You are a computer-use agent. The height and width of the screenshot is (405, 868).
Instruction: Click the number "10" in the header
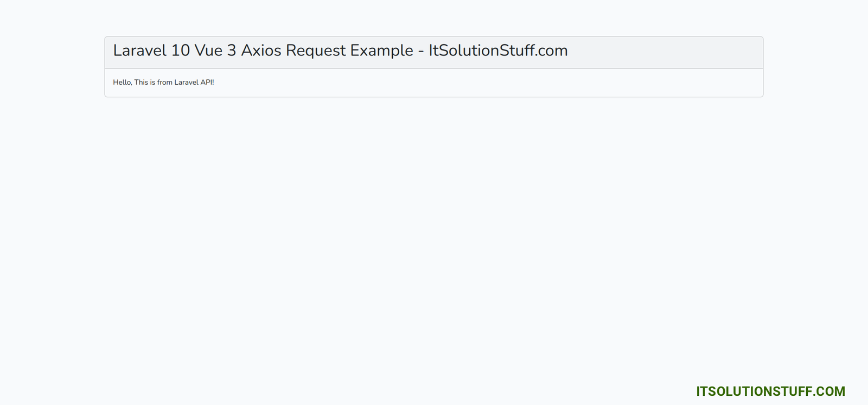click(181, 50)
